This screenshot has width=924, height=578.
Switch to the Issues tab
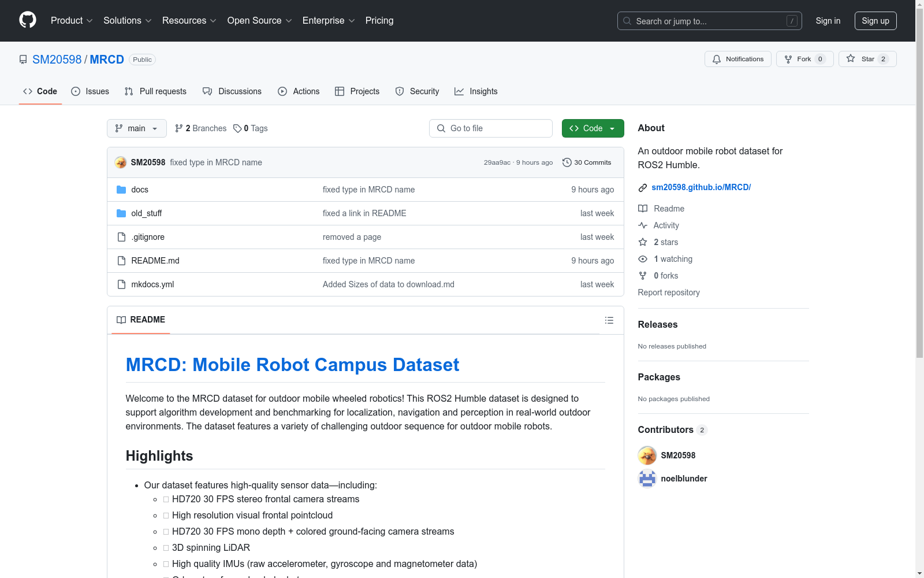(90, 91)
